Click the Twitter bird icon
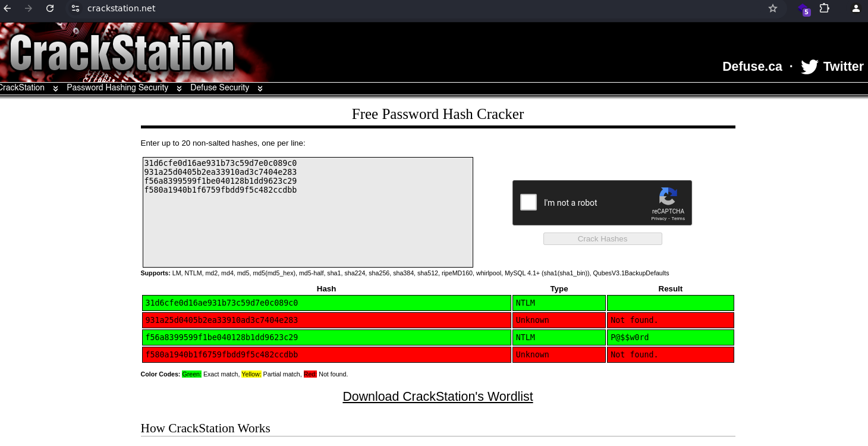 click(809, 67)
